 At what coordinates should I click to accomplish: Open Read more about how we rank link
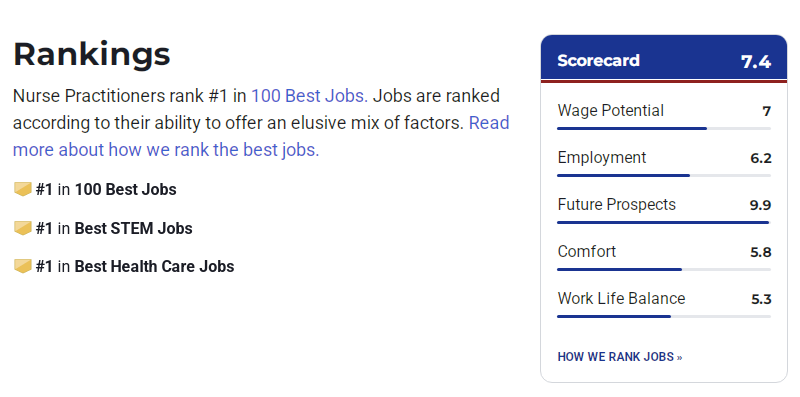[x=261, y=136]
